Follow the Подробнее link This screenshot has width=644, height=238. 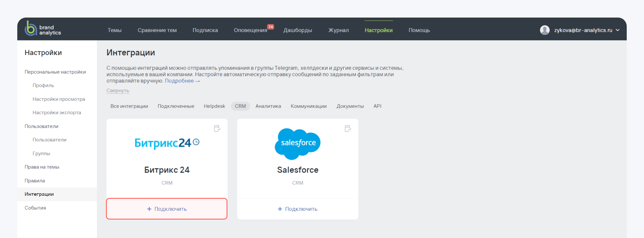tap(182, 81)
